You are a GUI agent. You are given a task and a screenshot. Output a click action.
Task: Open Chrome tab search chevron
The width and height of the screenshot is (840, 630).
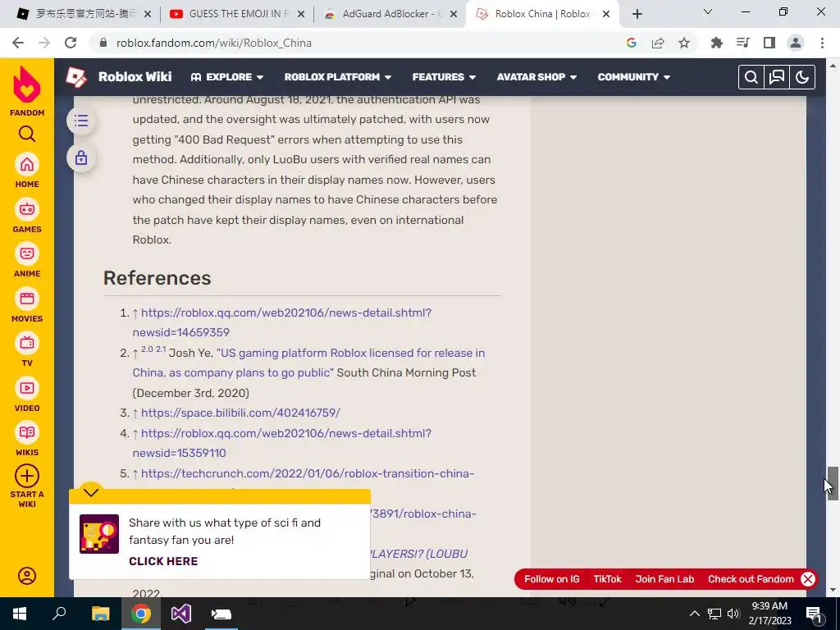(708, 11)
